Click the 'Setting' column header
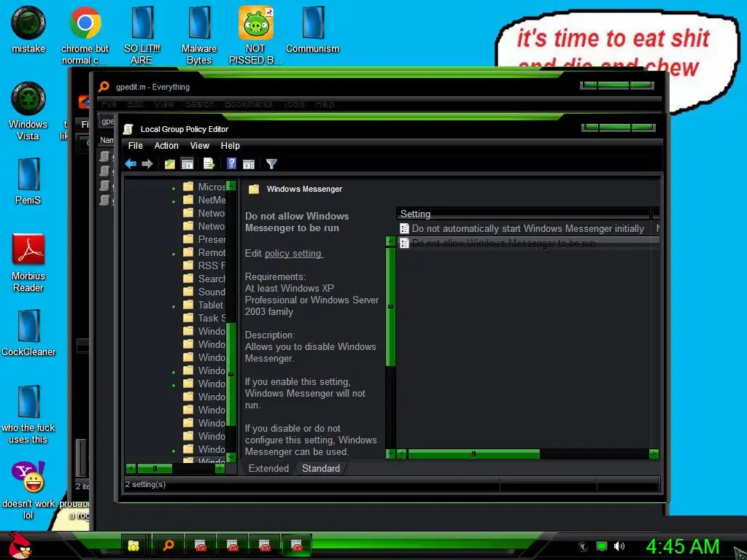The width and height of the screenshot is (747, 560). (523, 214)
